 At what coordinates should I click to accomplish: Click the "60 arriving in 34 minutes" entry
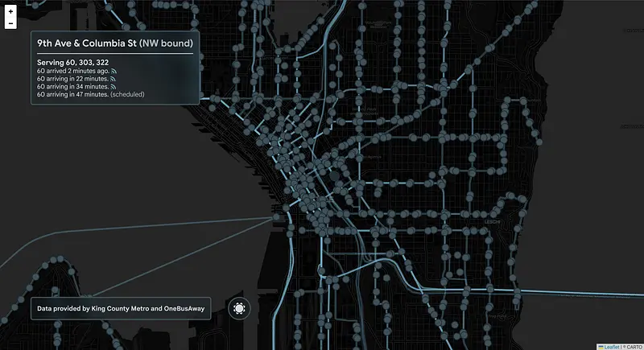pos(72,87)
